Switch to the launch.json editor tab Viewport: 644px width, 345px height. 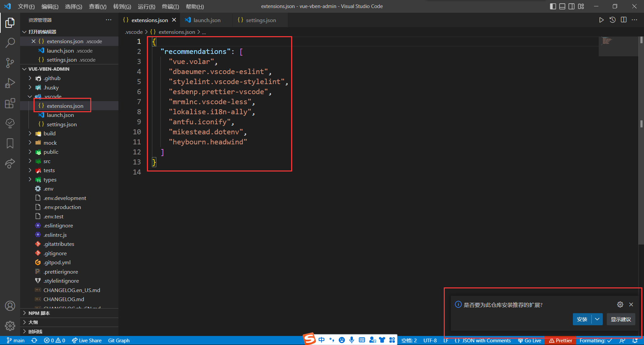(207, 20)
